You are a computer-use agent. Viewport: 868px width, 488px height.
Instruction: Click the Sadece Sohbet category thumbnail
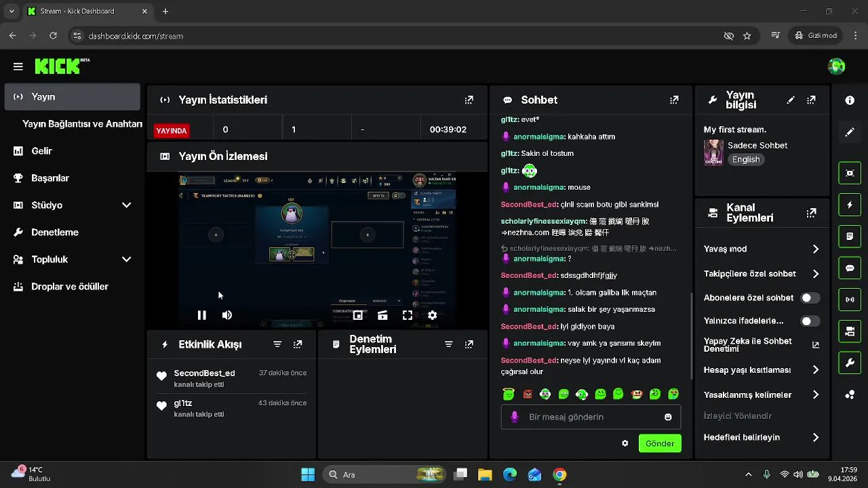(713, 152)
